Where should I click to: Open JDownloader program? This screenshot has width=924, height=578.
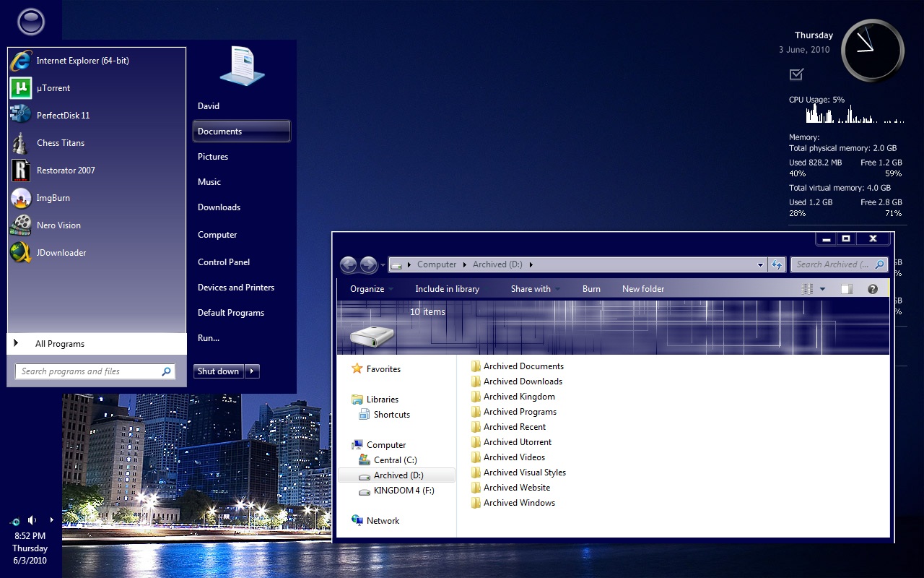point(97,253)
